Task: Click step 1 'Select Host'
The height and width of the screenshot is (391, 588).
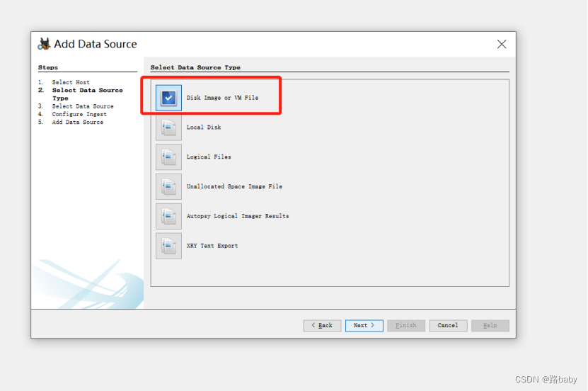Action: (71, 82)
